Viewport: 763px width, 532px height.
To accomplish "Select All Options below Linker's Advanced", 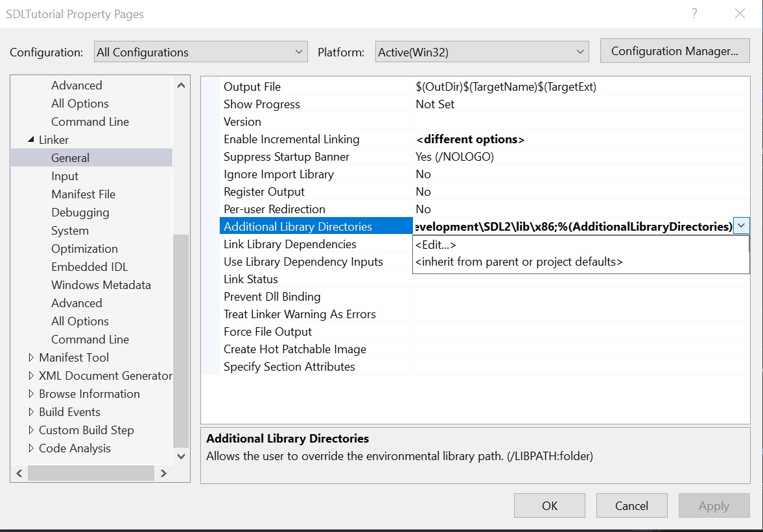I will coord(80,321).
